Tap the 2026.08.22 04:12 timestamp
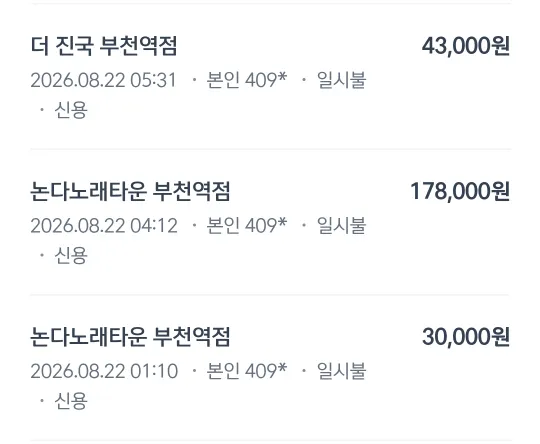Screen dimensions: 540x444 (104, 226)
